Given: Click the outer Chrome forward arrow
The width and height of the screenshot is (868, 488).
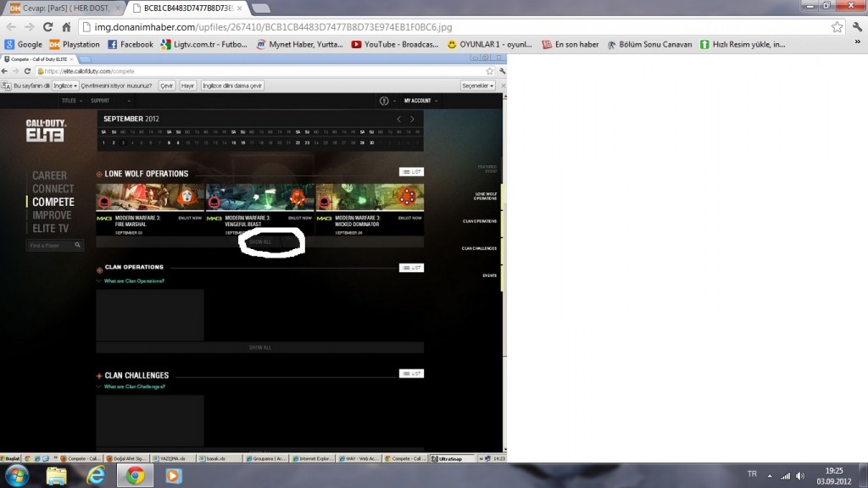Looking at the screenshot, I should pyautogui.click(x=30, y=27).
